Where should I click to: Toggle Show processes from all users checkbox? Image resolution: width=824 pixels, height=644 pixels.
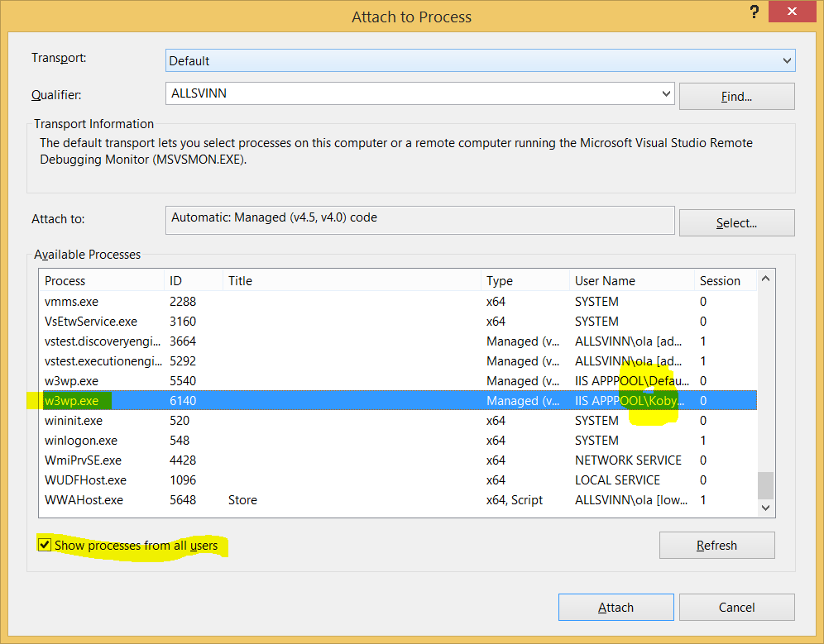[46, 546]
